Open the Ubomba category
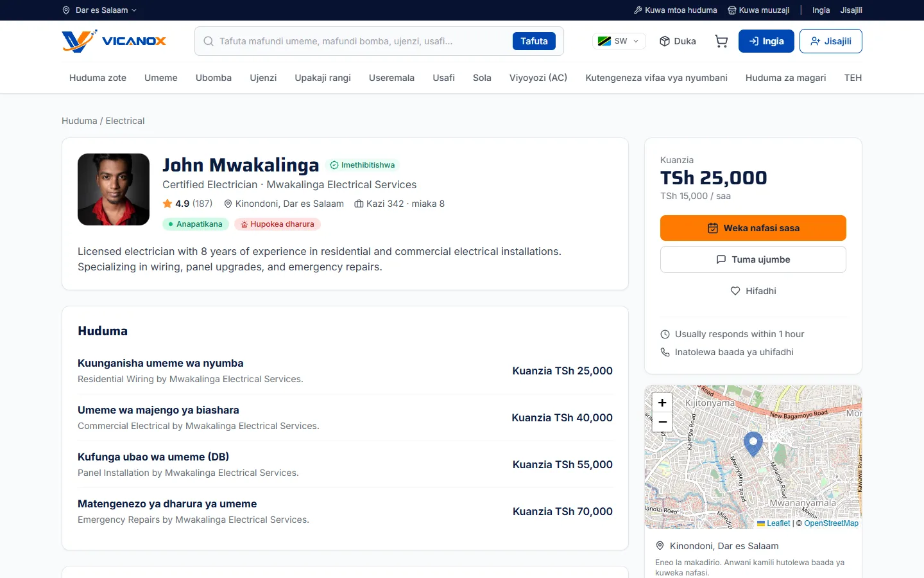This screenshot has height=578, width=924. pyautogui.click(x=214, y=78)
